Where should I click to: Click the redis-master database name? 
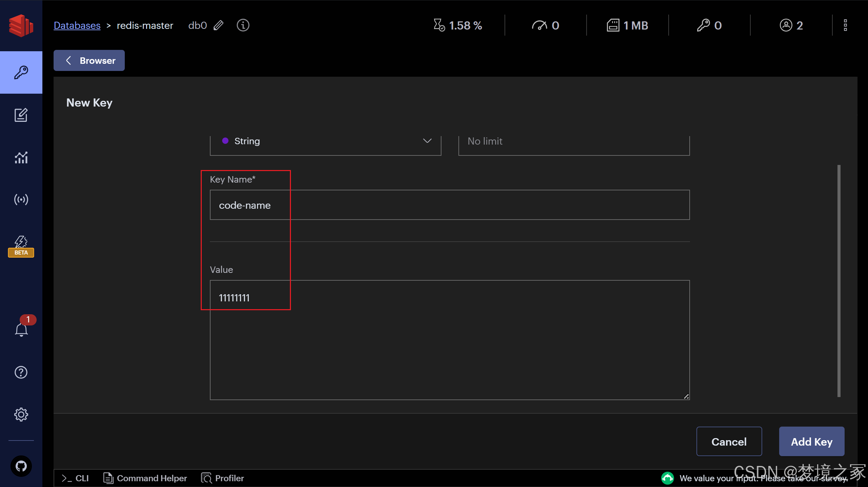click(x=145, y=25)
